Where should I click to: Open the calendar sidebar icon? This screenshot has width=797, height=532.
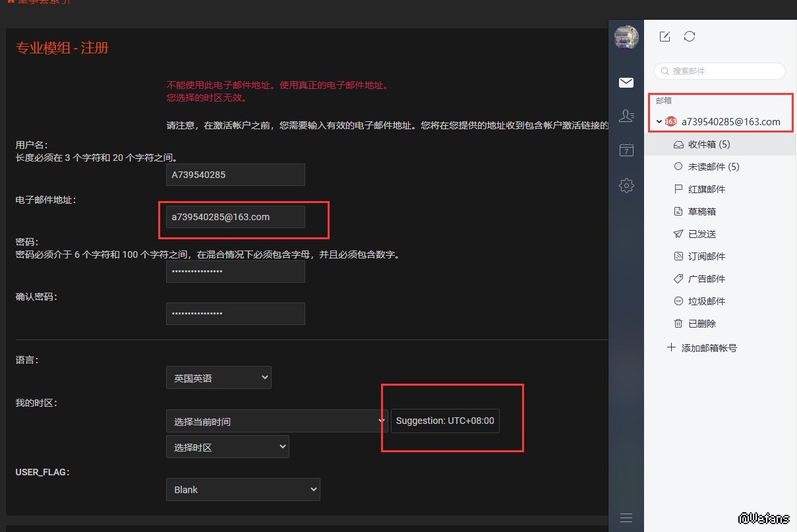point(626,150)
